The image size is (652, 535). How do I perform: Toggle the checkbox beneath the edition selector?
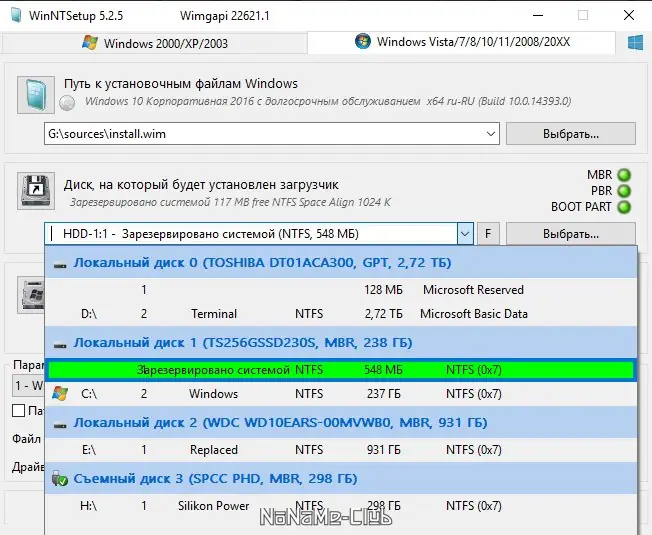[x=18, y=411]
